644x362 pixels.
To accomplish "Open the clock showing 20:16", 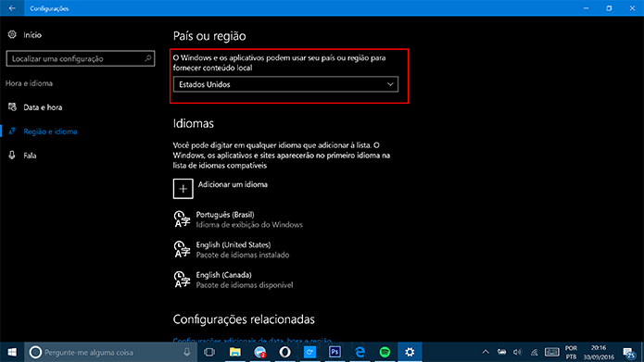I will (x=599, y=353).
